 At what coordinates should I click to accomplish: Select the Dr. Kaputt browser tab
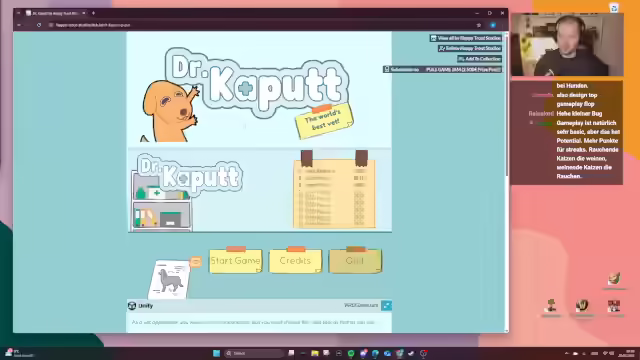pos(55,13)
